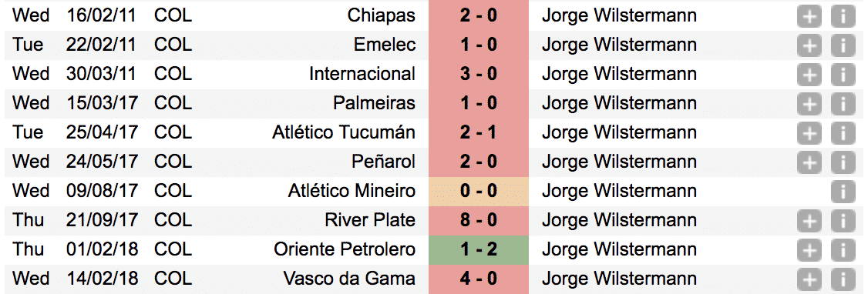This screenshot has height=294, width=868.
Task: Expand details with plus icon for Chiapas match
Action: 809,16
